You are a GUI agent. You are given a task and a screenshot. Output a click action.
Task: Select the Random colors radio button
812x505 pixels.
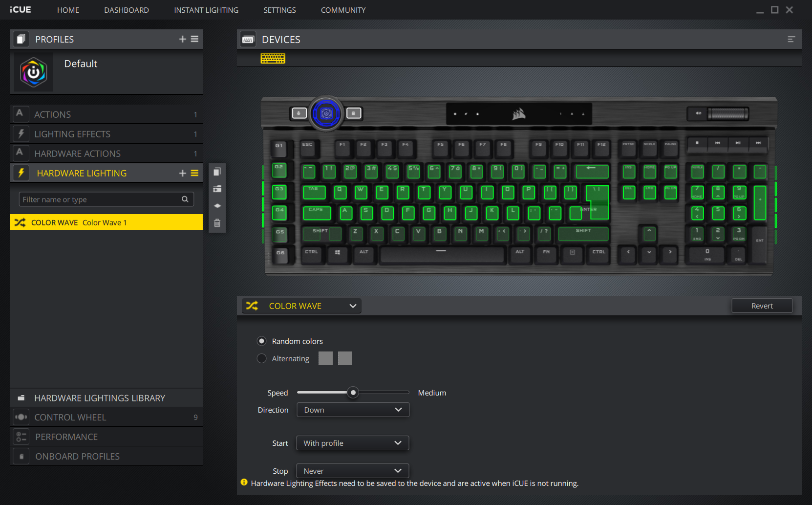tap(261, 341)
